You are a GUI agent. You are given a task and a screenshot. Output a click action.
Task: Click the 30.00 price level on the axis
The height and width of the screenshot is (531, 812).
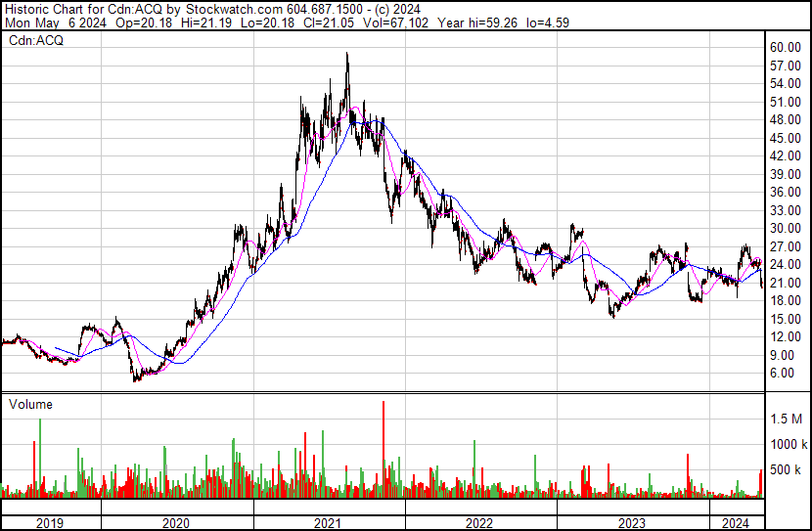786,229
